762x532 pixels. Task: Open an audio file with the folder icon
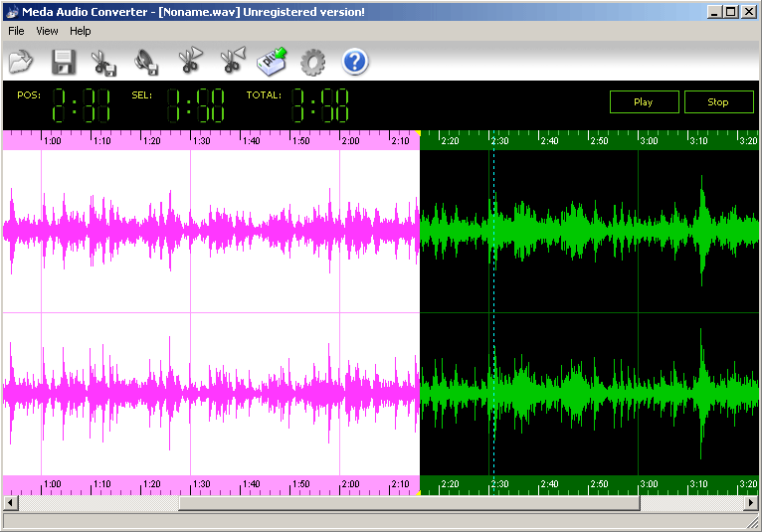pos(21,62)
